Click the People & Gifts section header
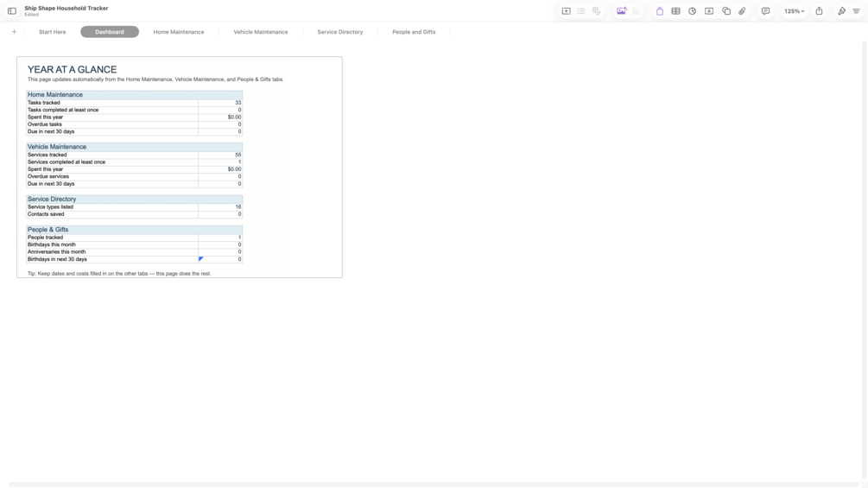The image size is (868, 488). click(x=134, y=230)
